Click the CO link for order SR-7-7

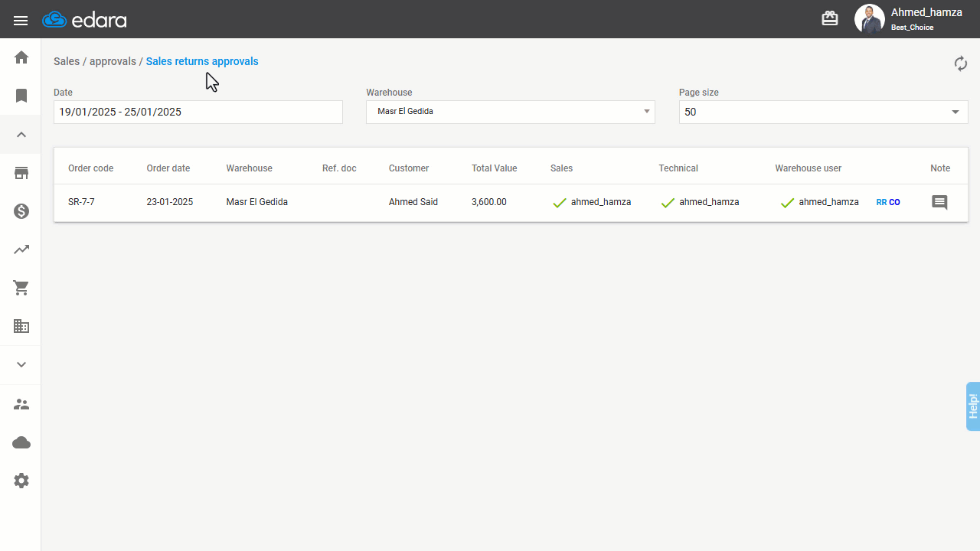tap(894, 203)
